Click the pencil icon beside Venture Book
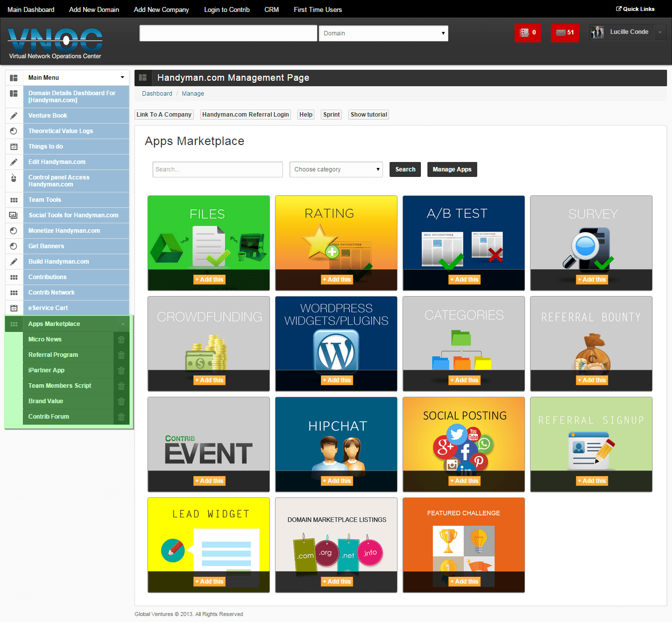 (x=14, y=116)
